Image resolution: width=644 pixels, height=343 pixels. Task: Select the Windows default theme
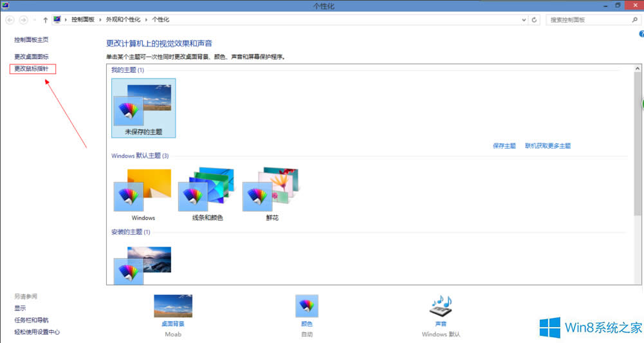143,190
